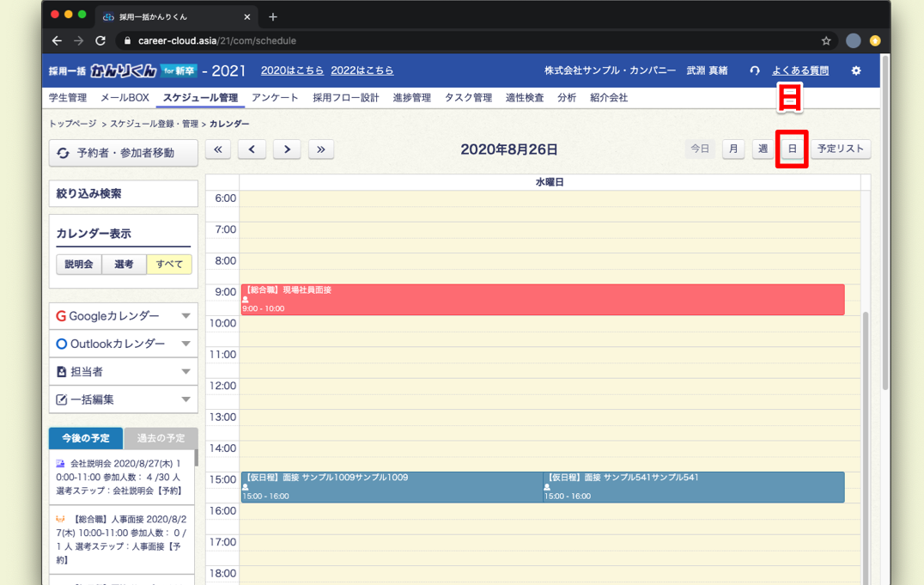This screenshot has width=924, height=585.
Task: Switch calendar to 週 view
Action: click(x=763, y=149)
